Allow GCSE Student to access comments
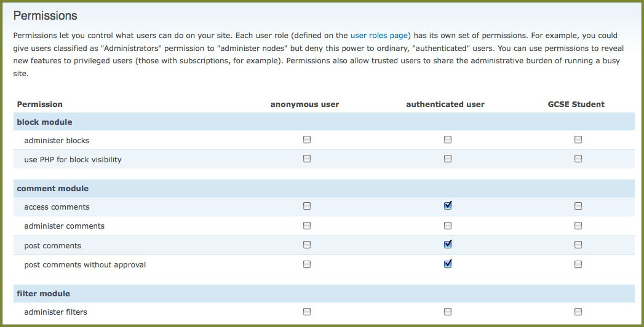 (578, 206)
